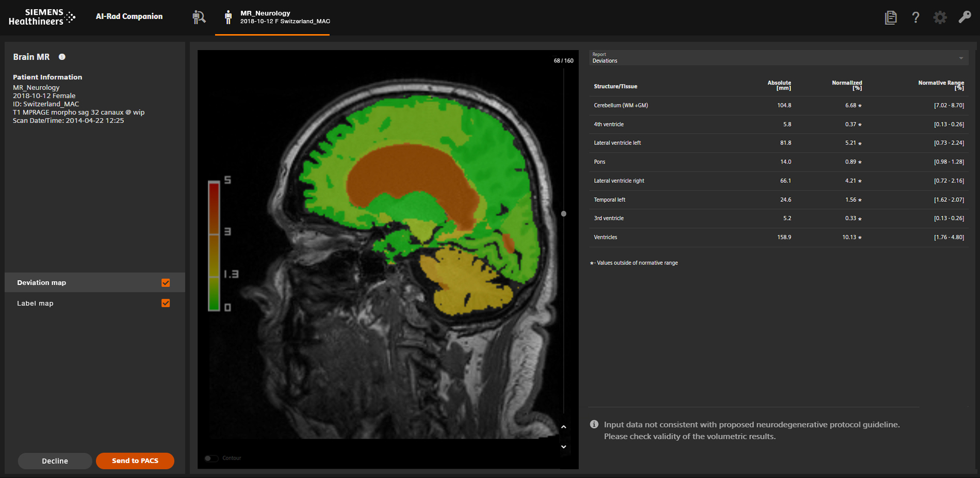Click the Brain MR info icon
This screenshot has width=980, height=478.
coord(62,57)
